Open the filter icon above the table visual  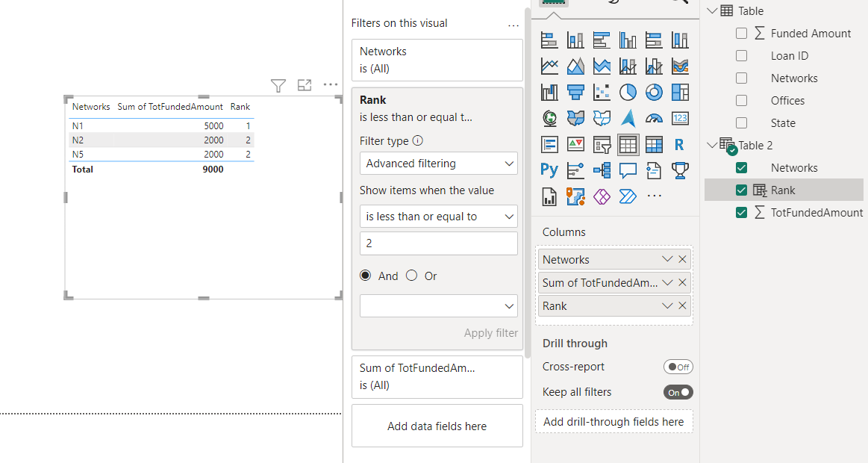point(278,85)
